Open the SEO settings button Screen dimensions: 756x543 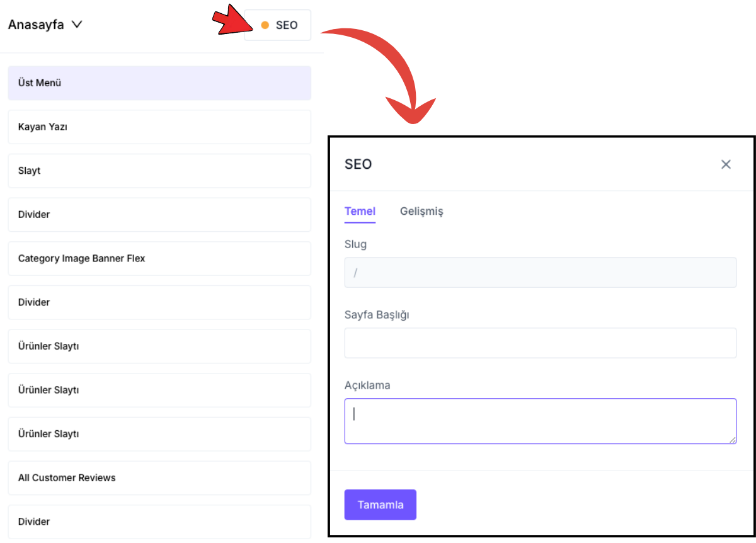pos(278,25)
